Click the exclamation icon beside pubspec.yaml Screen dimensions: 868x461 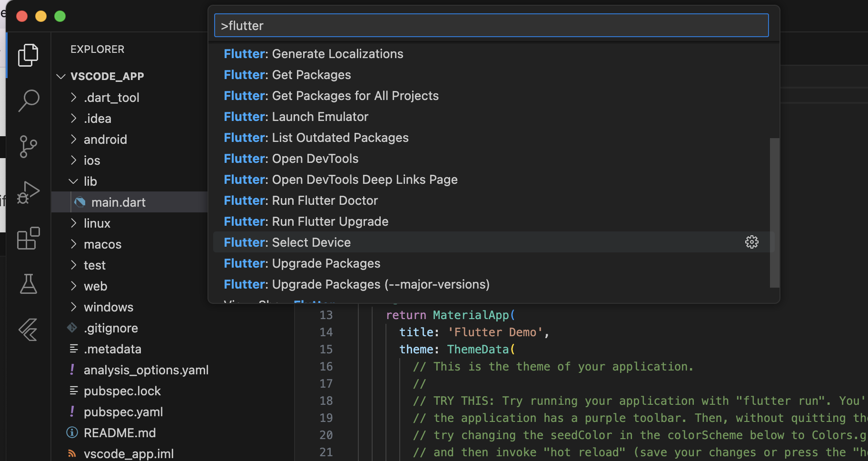(x=72, y=411)
